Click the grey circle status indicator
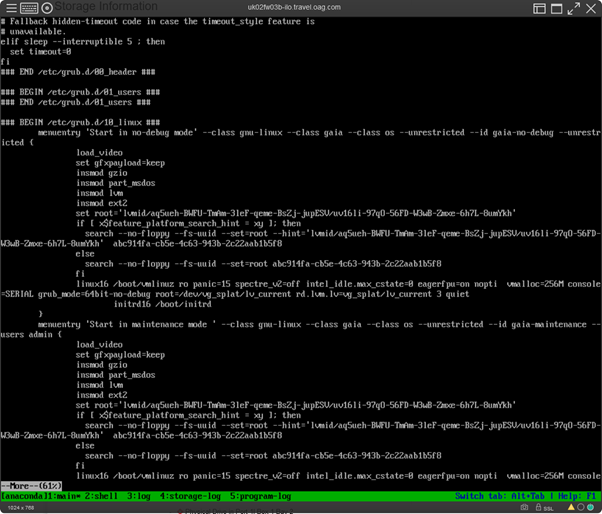The height and width of the screenshot is (514, 602). coord(581,507)
